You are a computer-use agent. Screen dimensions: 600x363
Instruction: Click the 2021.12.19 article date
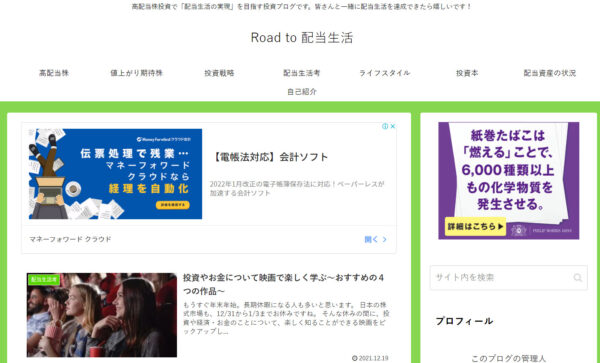click(x=370, y=358)
